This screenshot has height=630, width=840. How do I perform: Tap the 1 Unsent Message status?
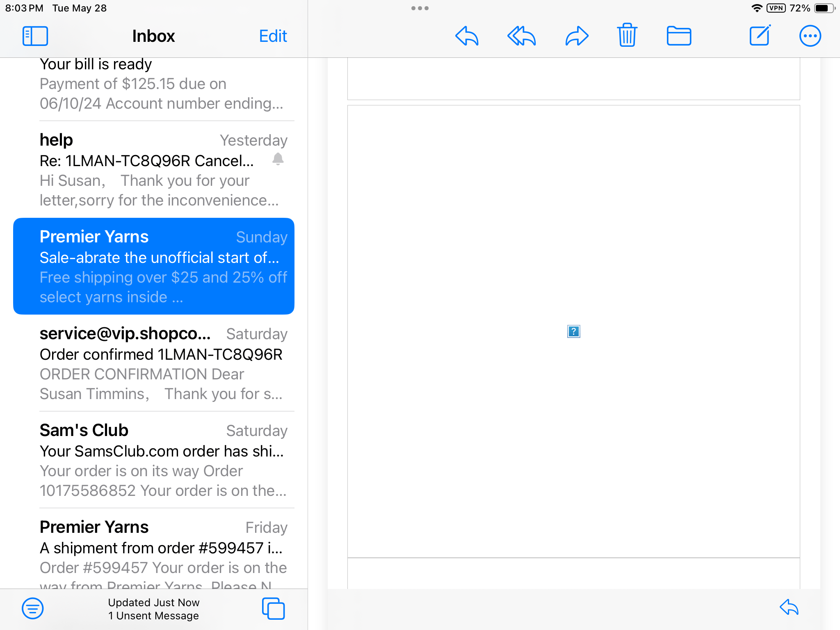153,615
